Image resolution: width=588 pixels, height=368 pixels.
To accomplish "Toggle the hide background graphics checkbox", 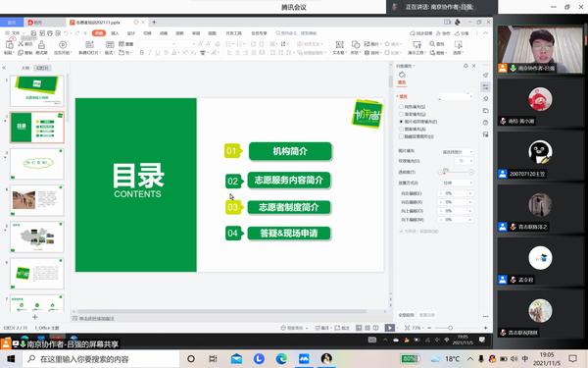I will click(401, 136).
